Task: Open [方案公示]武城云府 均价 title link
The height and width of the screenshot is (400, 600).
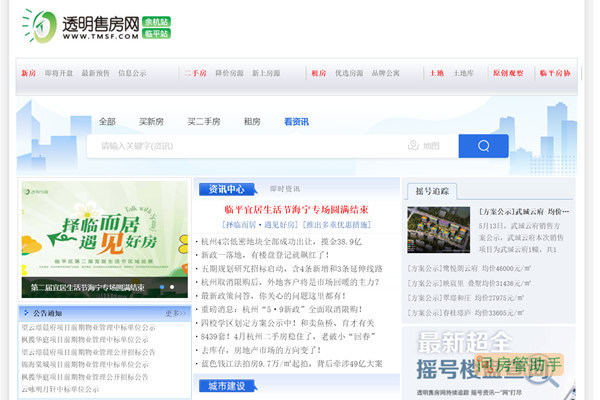Action: click(524, 211)
